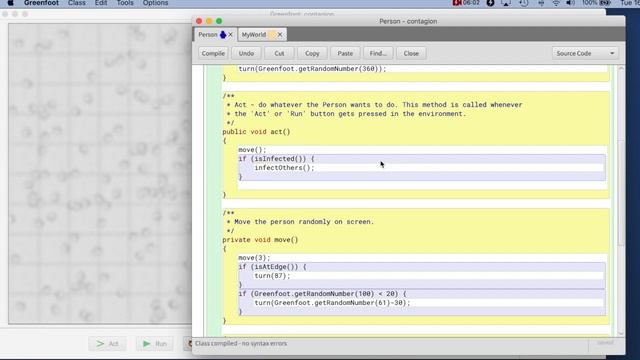Close the MyWorld tab with its X
This screenshot has width=640, height=360.
click(x=280, y=35)
